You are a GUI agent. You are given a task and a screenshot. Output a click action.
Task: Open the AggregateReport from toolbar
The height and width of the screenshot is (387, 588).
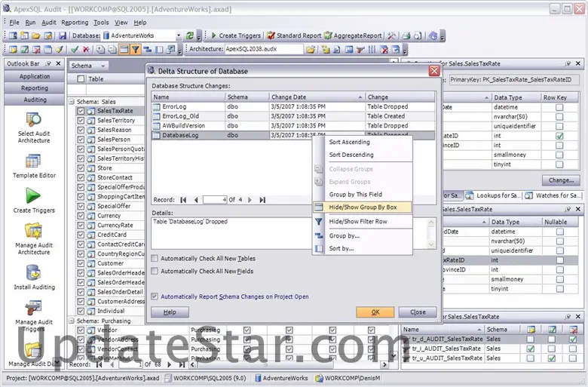tap(353, 35)
